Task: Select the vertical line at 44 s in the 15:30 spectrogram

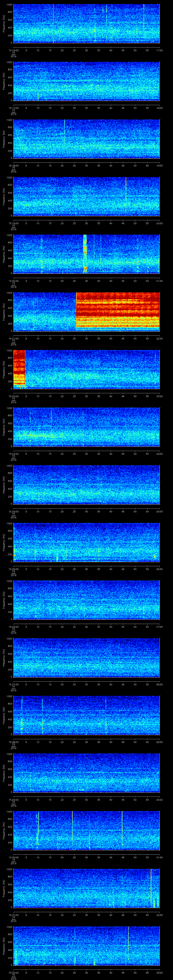Action: coord(122,828)
